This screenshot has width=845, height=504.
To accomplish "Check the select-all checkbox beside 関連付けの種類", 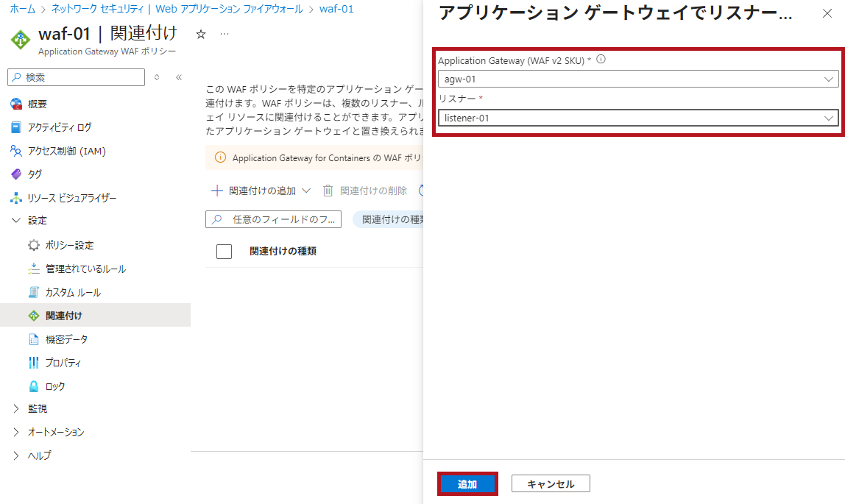I will 224,252.
